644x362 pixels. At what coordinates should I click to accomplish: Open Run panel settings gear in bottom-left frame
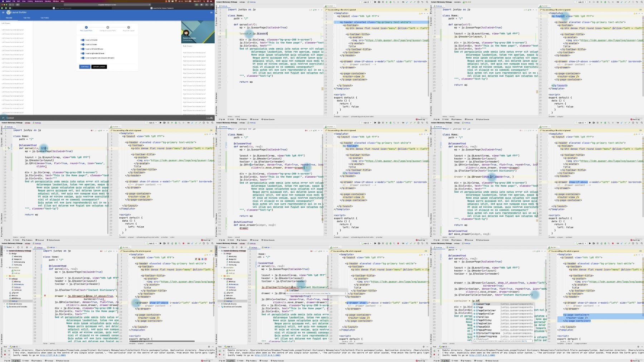209,347
